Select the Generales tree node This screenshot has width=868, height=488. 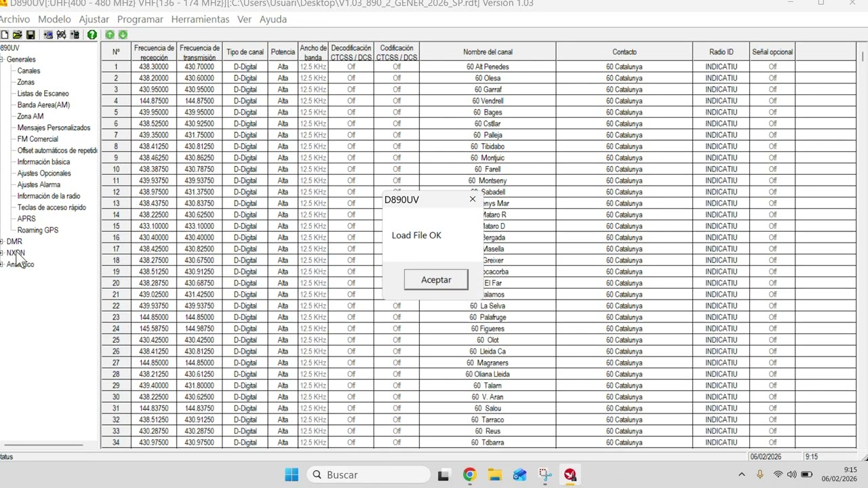pyautogui.click(x=20, y=60)
